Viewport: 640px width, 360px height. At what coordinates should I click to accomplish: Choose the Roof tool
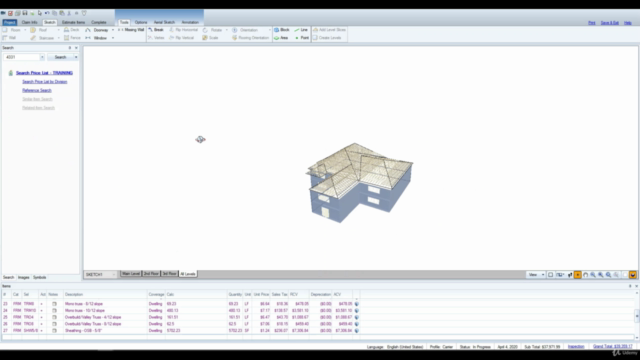[x=39, y=30]
